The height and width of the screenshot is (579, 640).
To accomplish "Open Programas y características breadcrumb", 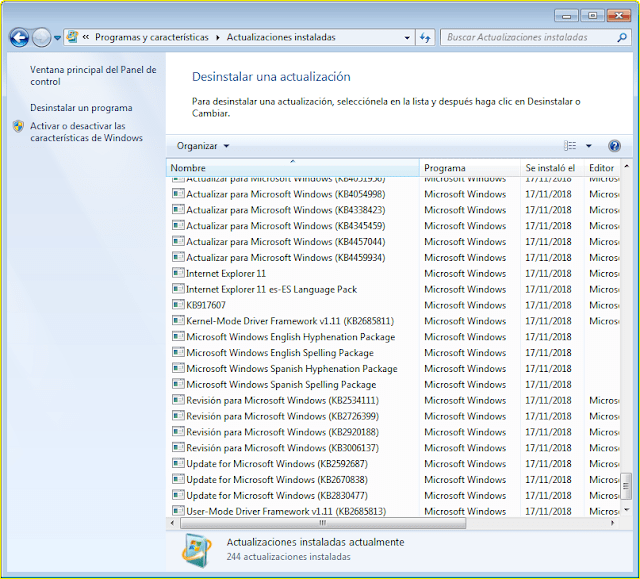I will 152,37.
